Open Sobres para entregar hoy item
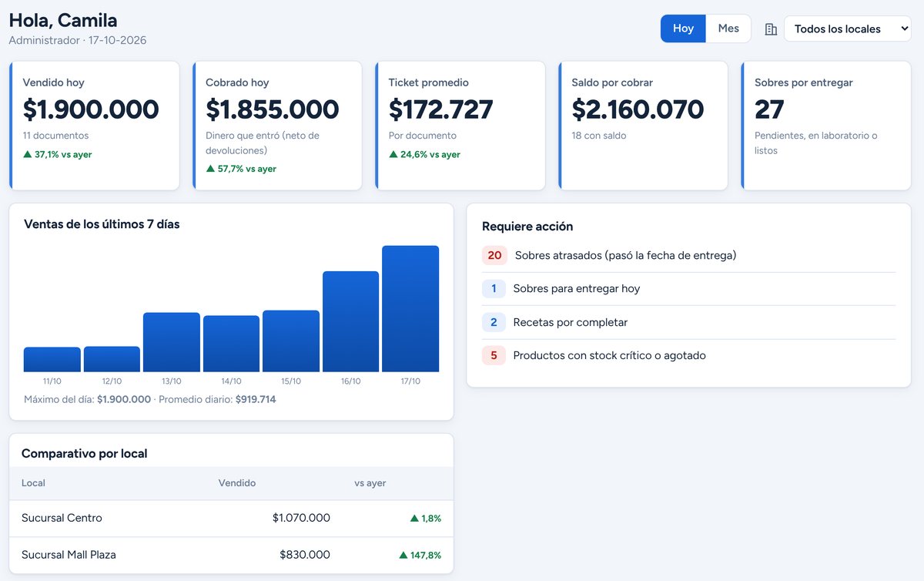Screen dimensions: 924x581 point(689,289)
